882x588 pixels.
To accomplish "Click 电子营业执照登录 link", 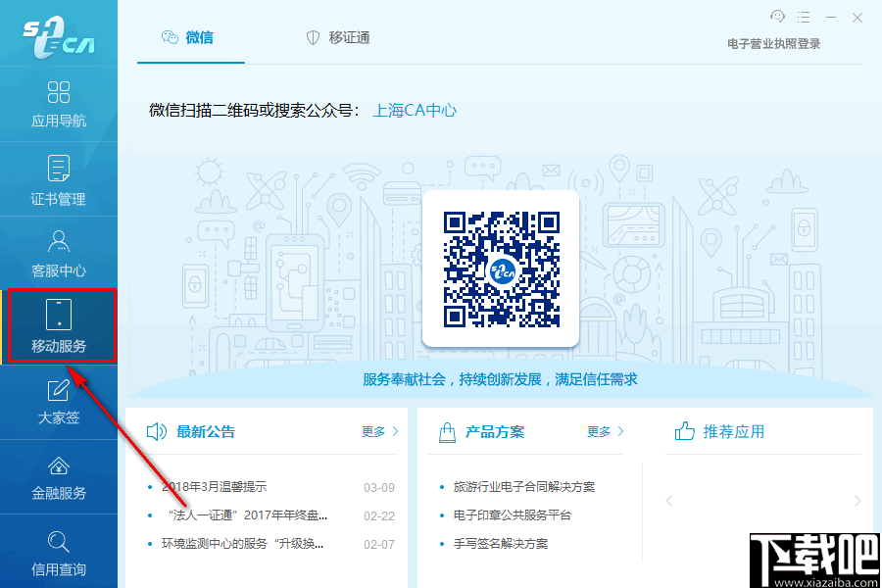I will click(x=773, y=44).
